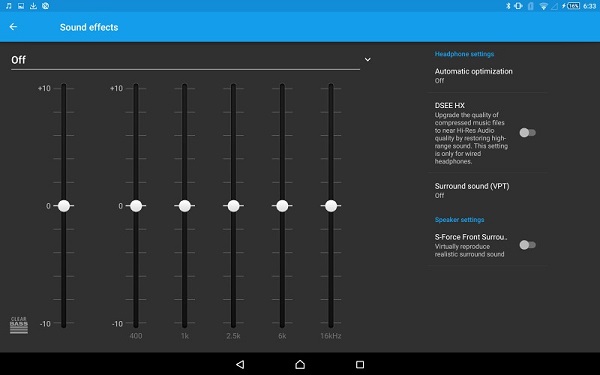Tap the Wi-Fi status icon
Screen dimensions: 600x375
(x=543, y=6)
